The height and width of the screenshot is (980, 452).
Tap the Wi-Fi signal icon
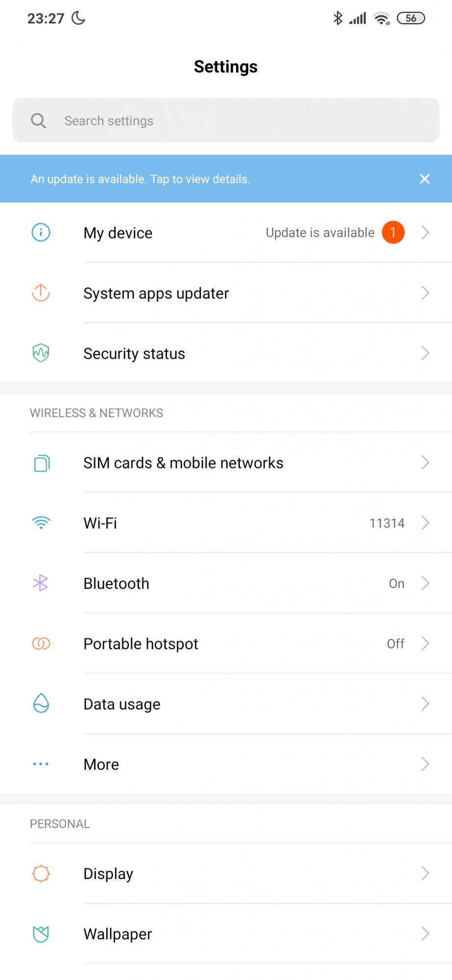(x=41, y=523)
